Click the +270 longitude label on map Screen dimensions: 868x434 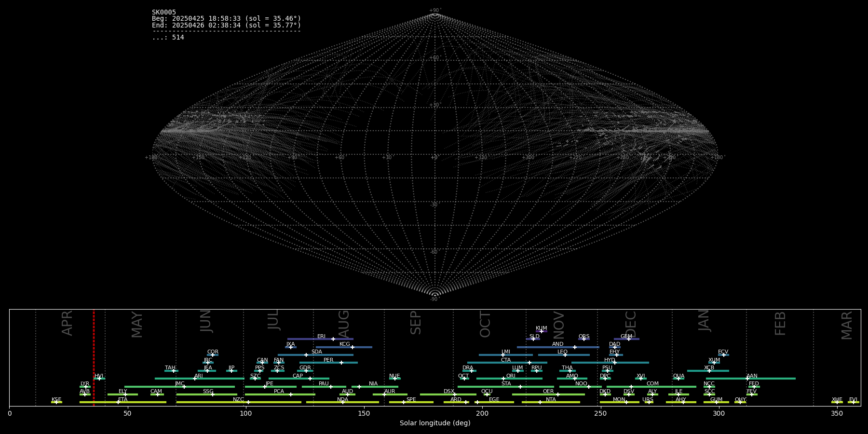coord(575,158)
